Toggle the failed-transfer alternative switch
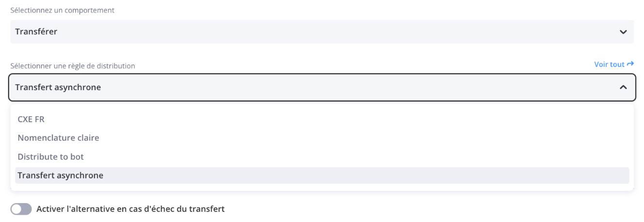The height and width of the screenshot is (222, 644). (21, 209)
